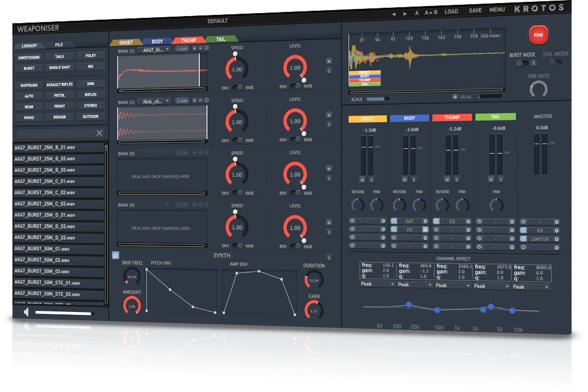Screen dimensions: 588x392
Task: Click the A▸B copy button
Action: [x=431, y=12]
